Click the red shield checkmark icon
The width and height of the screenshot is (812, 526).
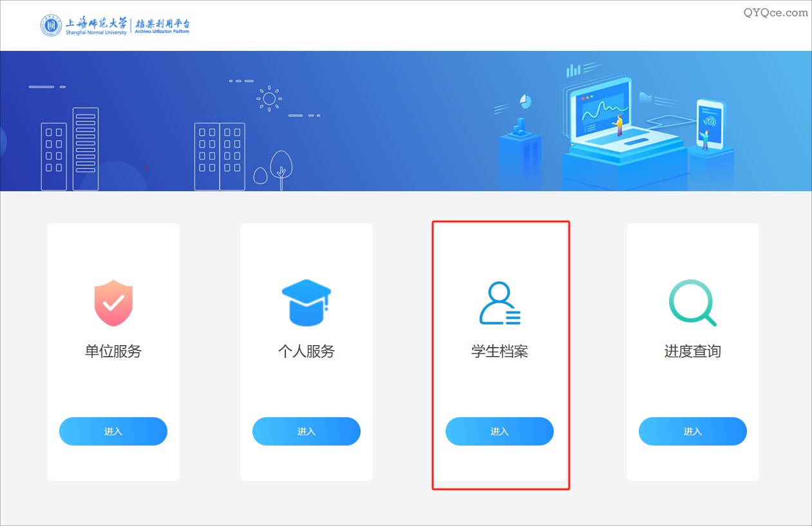point(113,303)
